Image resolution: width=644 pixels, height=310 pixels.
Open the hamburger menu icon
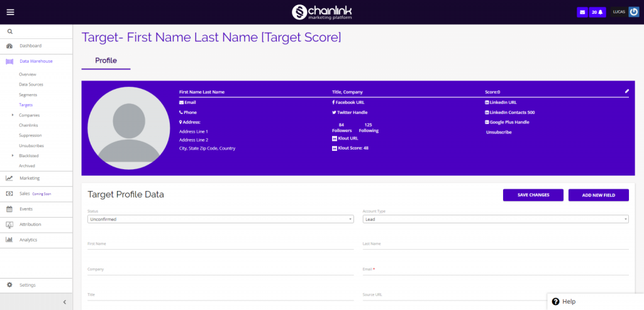[10, 12]
